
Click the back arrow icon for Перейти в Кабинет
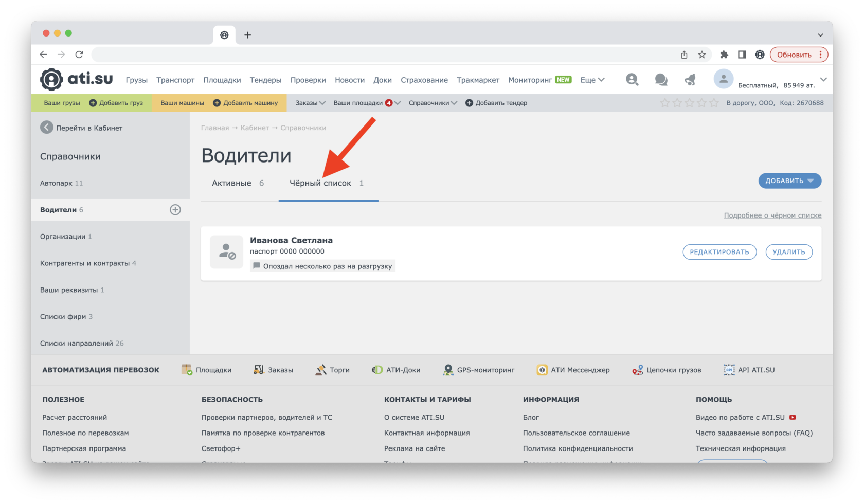(47, 128)
